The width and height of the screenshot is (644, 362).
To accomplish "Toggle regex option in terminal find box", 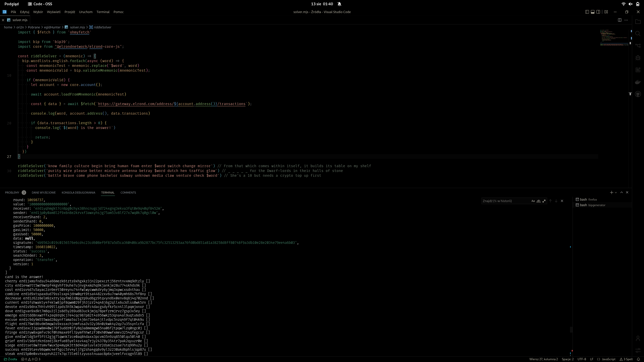I will (544, 201).
